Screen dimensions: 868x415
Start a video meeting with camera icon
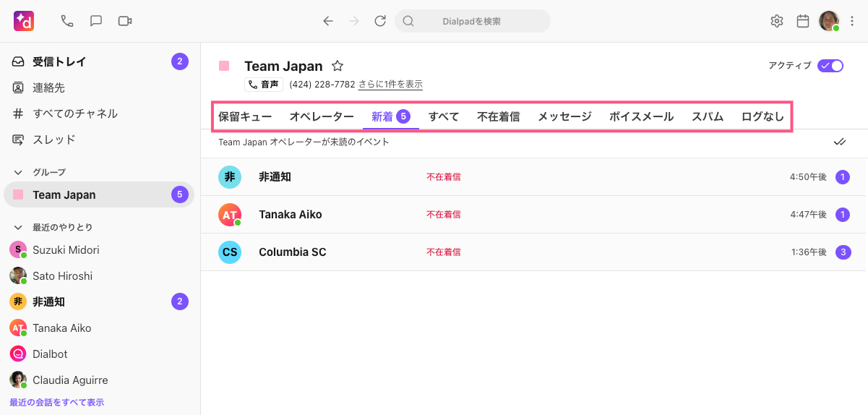click(125, 21)
